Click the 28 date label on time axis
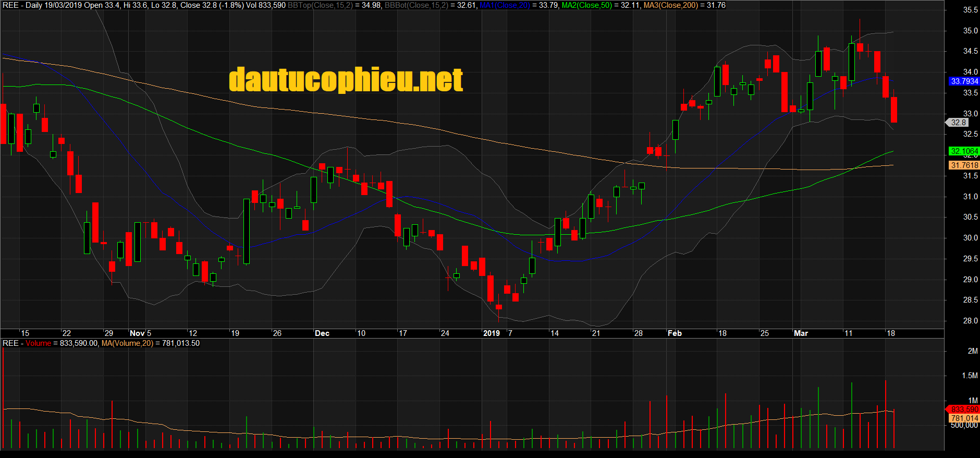Image resolution: width=980 pixels, height=458 pixels. pos(638,333)
